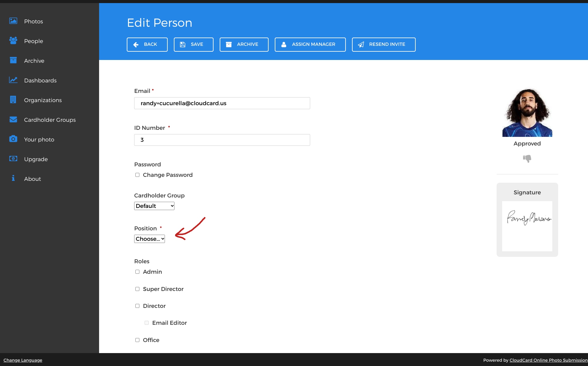
Task: Select the Cardholder Groups envelope icon
Action: [13, 120]
